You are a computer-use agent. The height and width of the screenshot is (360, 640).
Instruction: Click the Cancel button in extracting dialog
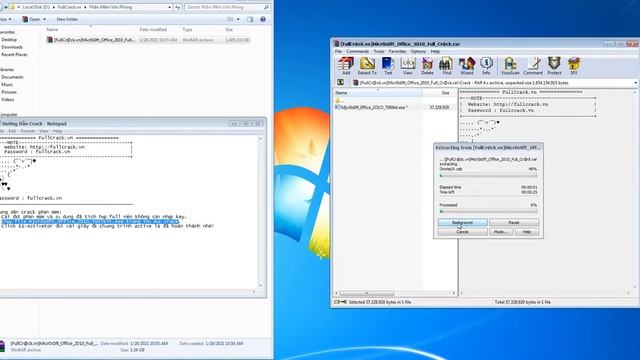click(x=462, y=232)
